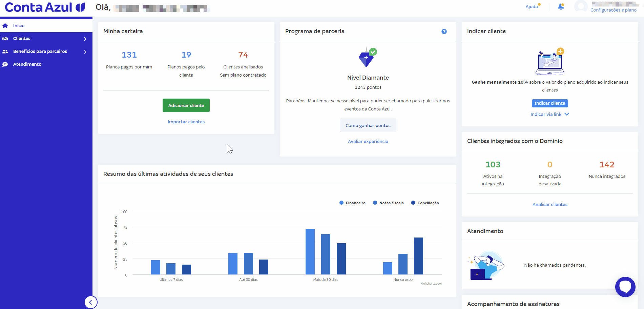Click the handshake icon next to Clientes
This screenshot has height=309, width=644.
5,39
